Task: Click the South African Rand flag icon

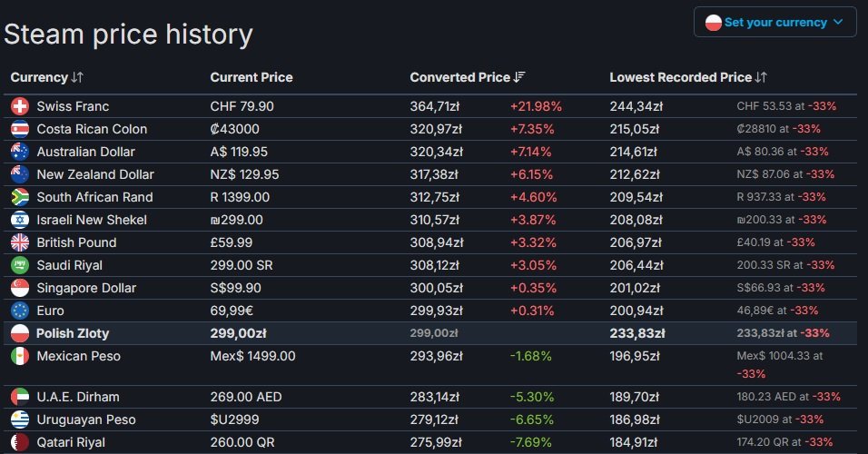Action: tap(20, 197)
